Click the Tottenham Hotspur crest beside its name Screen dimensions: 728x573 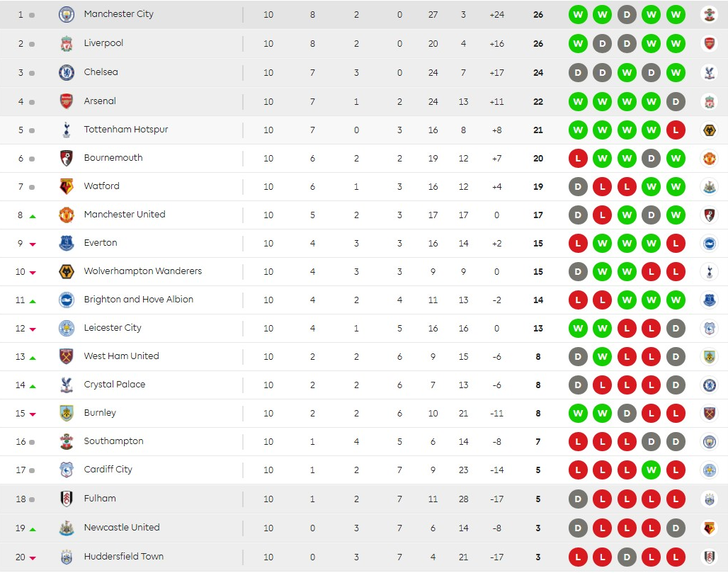click(x=67, y=130)
